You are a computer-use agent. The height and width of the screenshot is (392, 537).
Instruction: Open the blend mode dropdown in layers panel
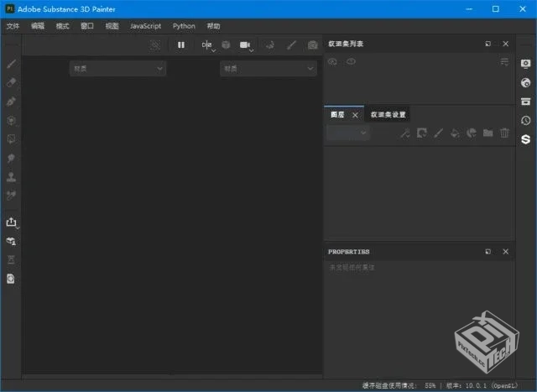[348, 133]
